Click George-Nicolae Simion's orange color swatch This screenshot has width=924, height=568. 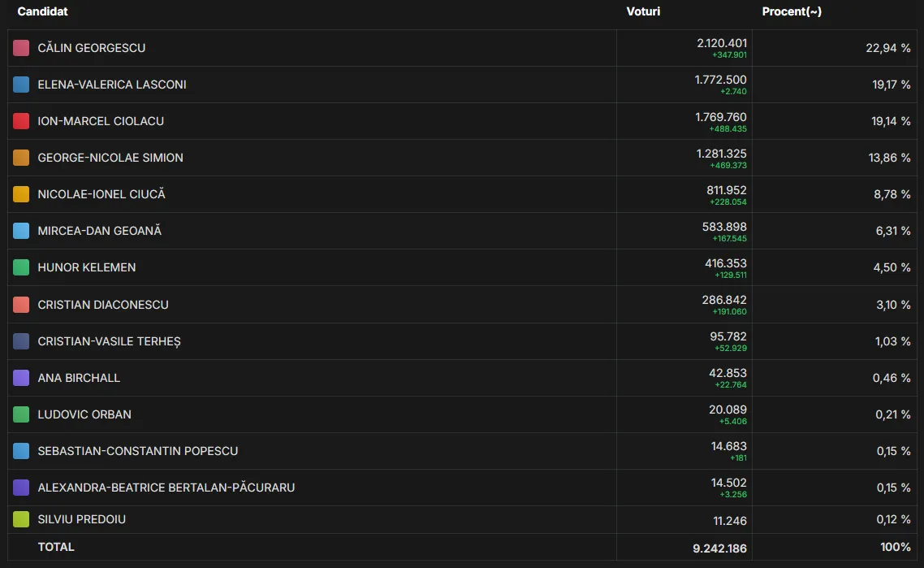point(21,158)
